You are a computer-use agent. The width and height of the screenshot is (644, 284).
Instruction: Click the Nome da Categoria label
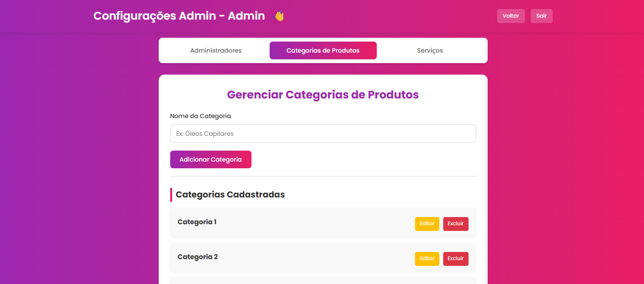click(x=200, y=116)
